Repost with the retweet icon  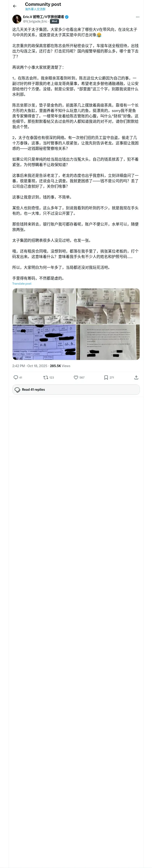[45, 377]
